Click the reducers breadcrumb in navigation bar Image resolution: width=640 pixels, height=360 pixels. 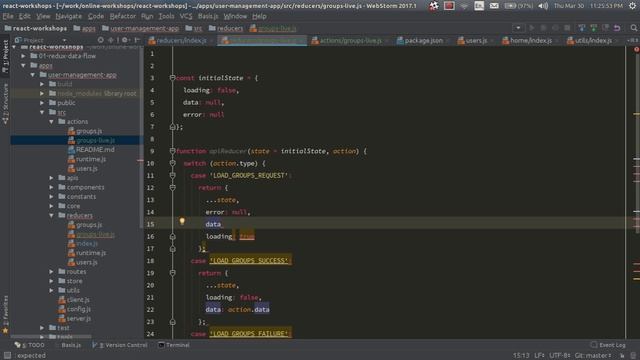click(x=226, y=28)
